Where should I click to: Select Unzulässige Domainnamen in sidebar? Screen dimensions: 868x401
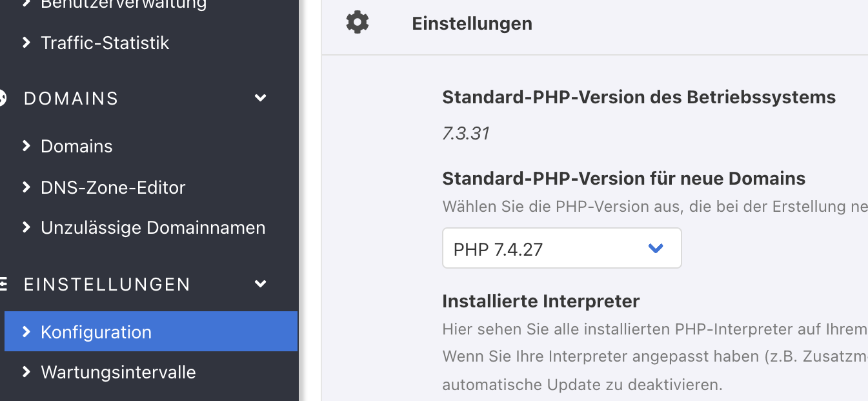(x=153, y=227)
